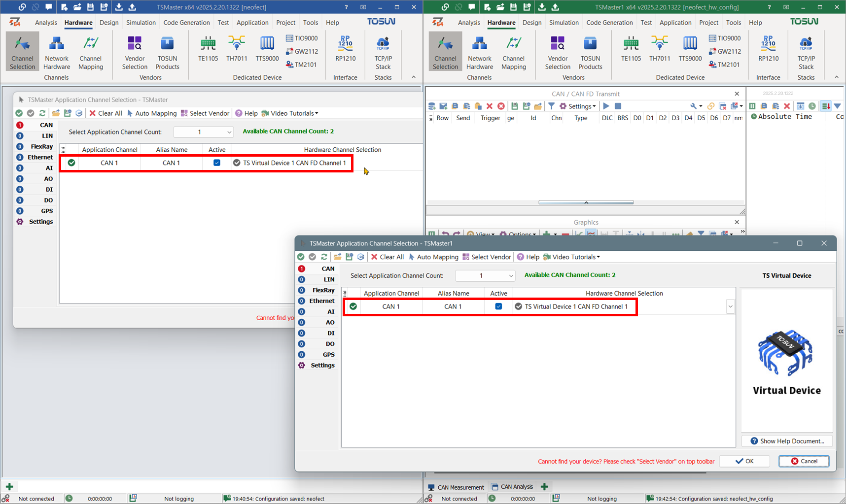This screenshot has width=846, height=504.
Task: Close the Graphics panel
Action: coord(737,222)
